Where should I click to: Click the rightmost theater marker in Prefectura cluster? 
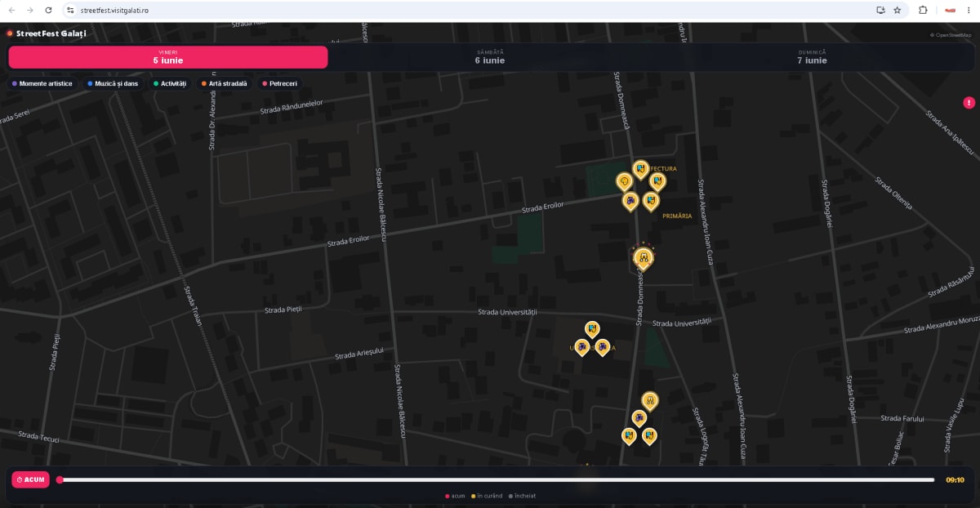657,182
